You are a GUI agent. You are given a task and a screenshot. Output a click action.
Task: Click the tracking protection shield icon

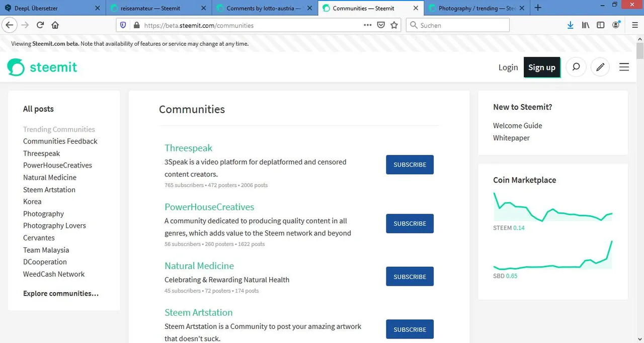tap(124, 25)
